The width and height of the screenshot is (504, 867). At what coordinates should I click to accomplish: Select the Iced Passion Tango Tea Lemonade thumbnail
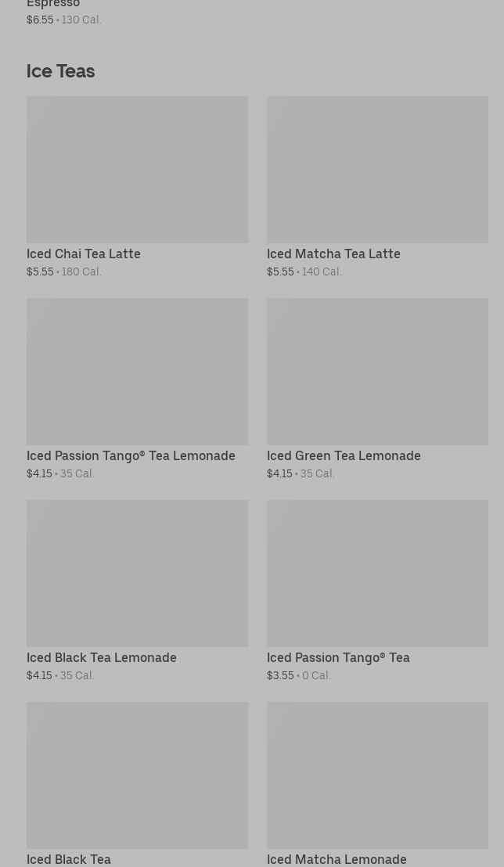pyautogui.click(x=137, y=371)
